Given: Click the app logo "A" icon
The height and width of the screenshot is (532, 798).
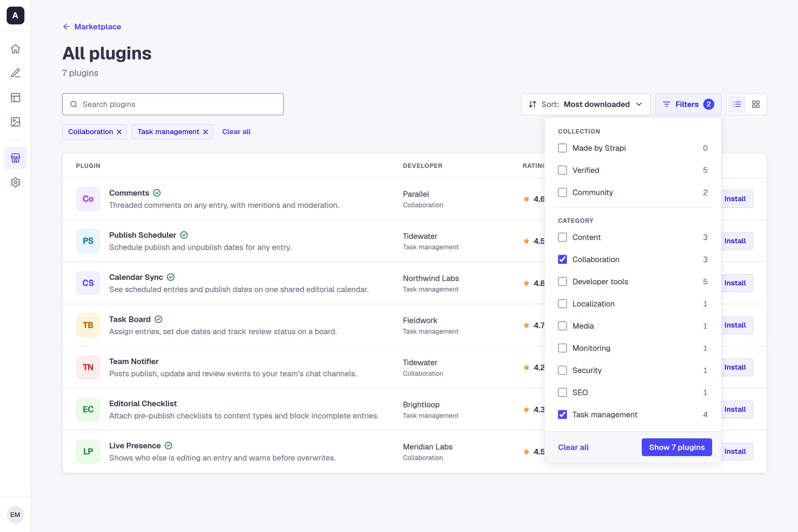Looking at the screenshot, I should tap(15, 15).
